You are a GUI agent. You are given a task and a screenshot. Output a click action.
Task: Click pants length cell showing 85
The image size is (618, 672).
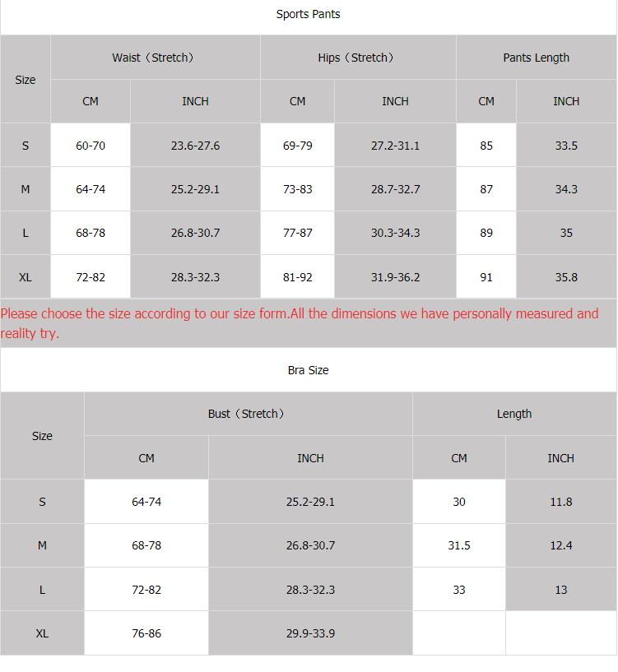pyautogui.click(x=486, y=146)
